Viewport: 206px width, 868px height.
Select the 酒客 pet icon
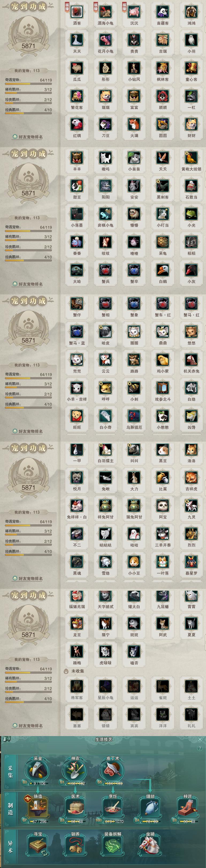point(77,12)
